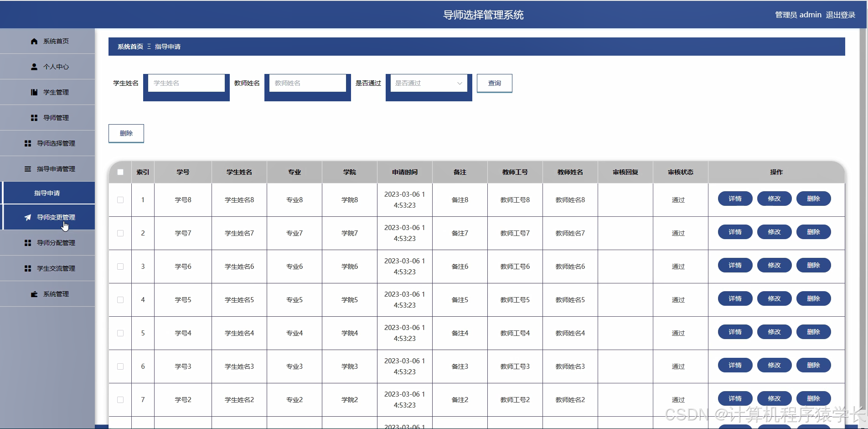Screen dimensions: 868x429
Task: Click the grid icon beside 导师管理
Action: pos(34,118)
